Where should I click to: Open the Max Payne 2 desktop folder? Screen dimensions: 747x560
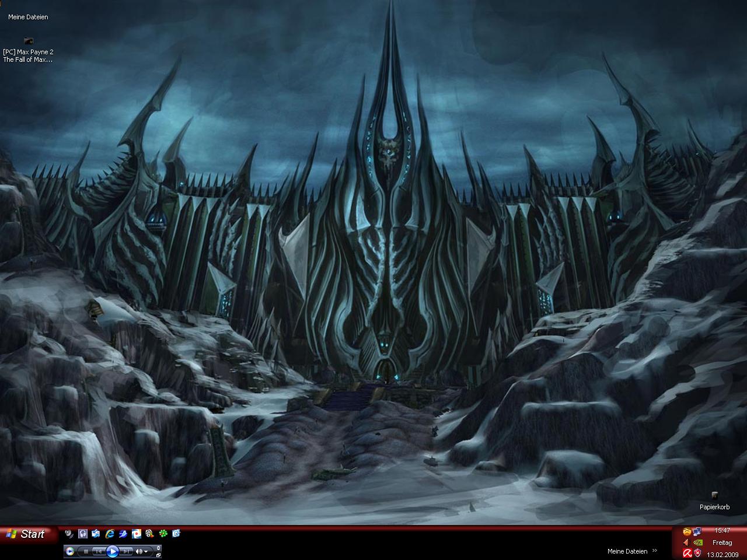(28, 41)
